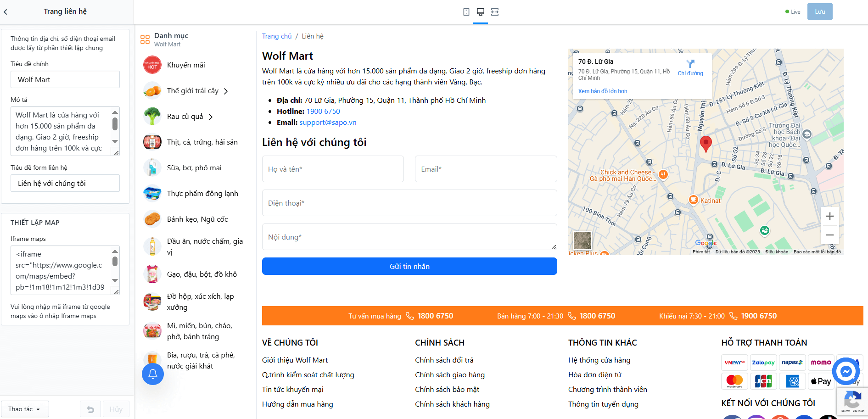Call Tư vấn mua hàng 1800 6750

point(435,316)
